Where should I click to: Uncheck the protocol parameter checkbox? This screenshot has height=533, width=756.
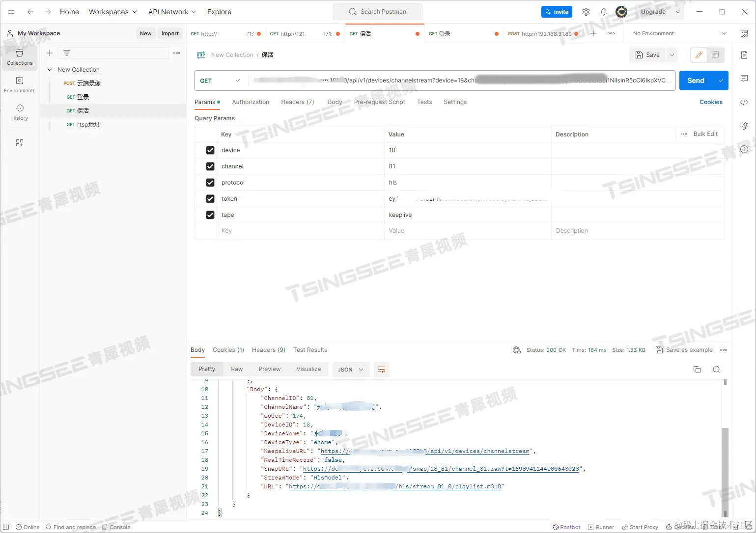210,183
